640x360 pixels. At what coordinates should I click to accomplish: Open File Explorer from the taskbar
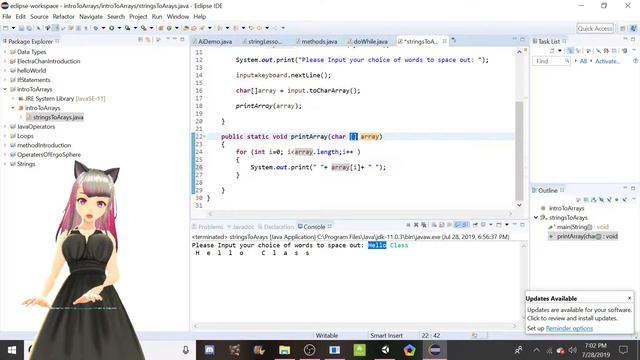[284, 350]
